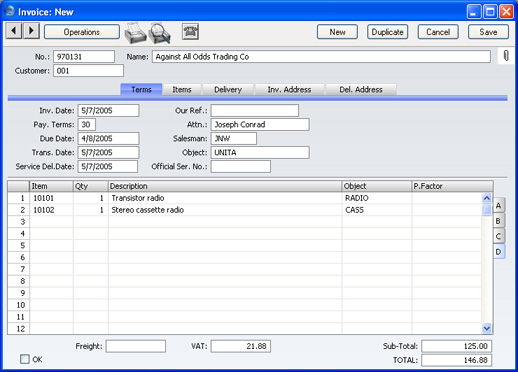
Task: Click row number 12 in grid
Action: [x=19, y=329]
